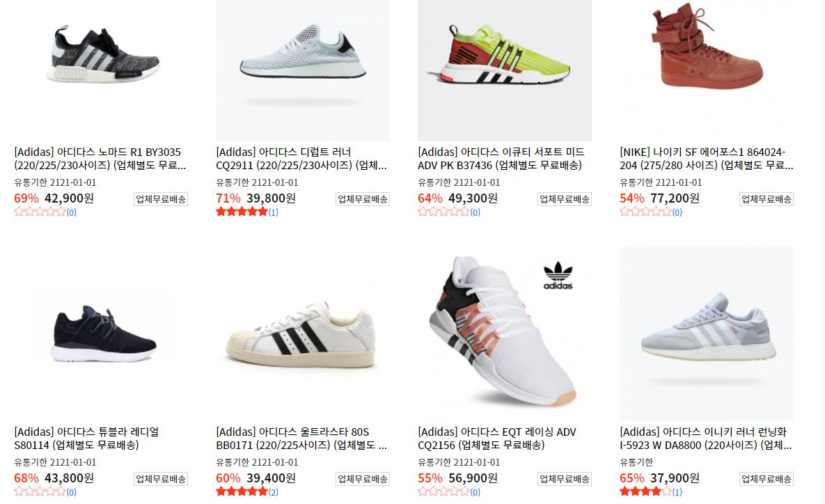Screen dimensions: 825x504
Task: Click the 업체무료배송 badge under NMD R1
Action: [x=161, y=199]
